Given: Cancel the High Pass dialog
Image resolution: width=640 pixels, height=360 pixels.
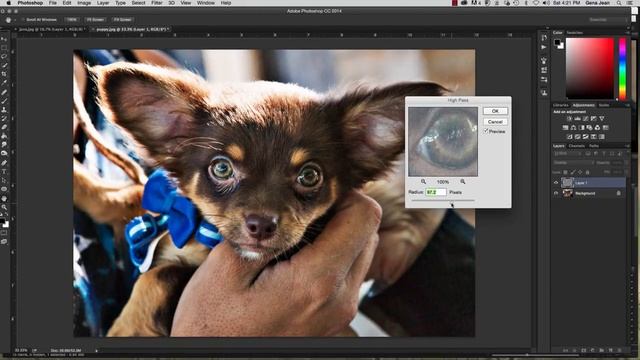Looking at the screenshot, I should [x=495, y=122].
